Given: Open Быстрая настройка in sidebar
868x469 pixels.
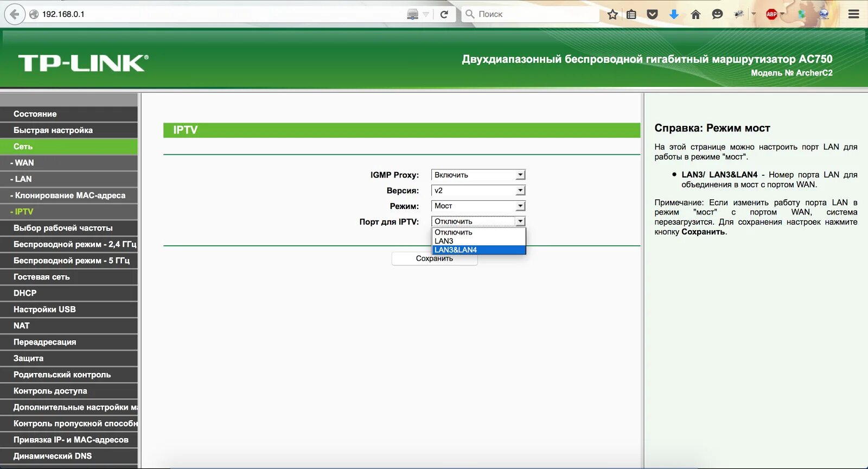Looking at the screenshot, I should [69, 130].
